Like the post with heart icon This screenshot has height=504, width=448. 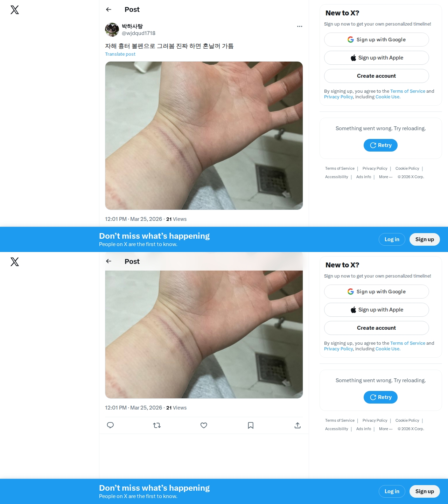204,425
